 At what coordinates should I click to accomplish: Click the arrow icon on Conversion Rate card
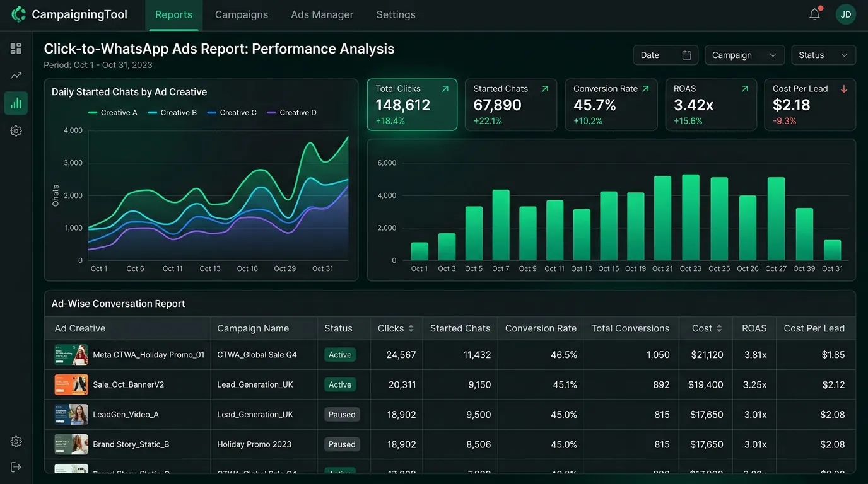click(645, 89)
